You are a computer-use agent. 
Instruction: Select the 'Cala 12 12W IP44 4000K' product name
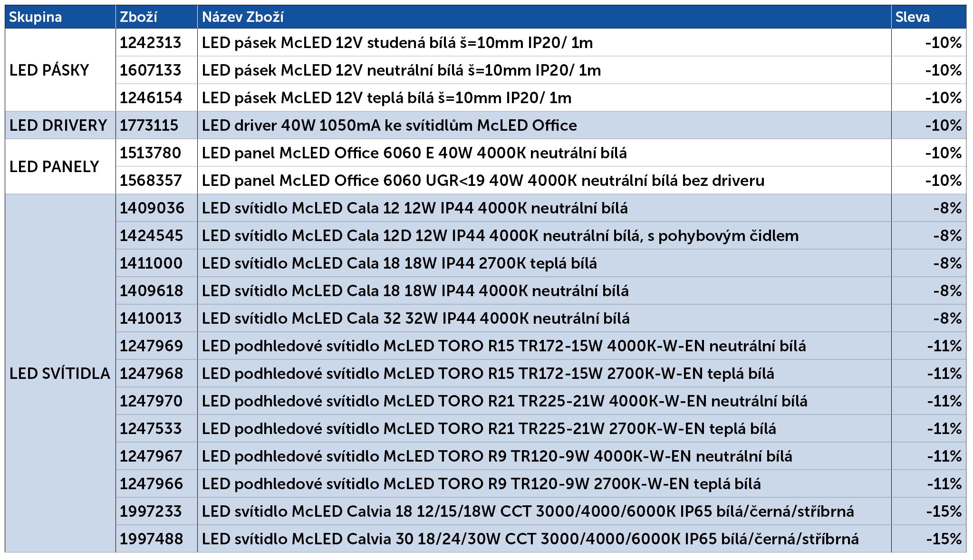(415, 208)
